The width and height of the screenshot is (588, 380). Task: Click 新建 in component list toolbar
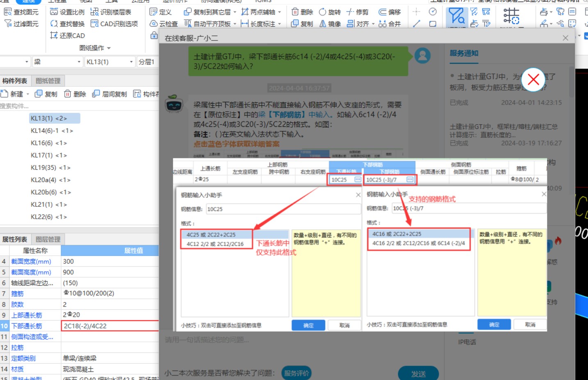12,94
